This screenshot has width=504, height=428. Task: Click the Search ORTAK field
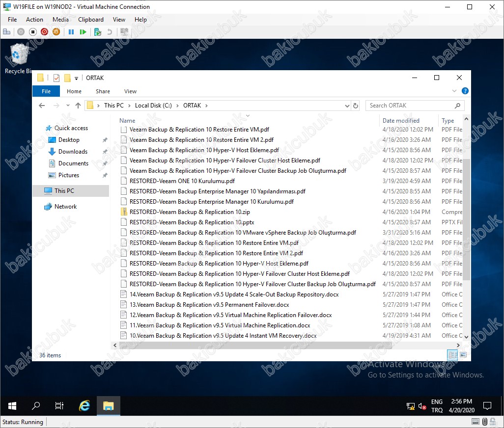coord(415,106)
